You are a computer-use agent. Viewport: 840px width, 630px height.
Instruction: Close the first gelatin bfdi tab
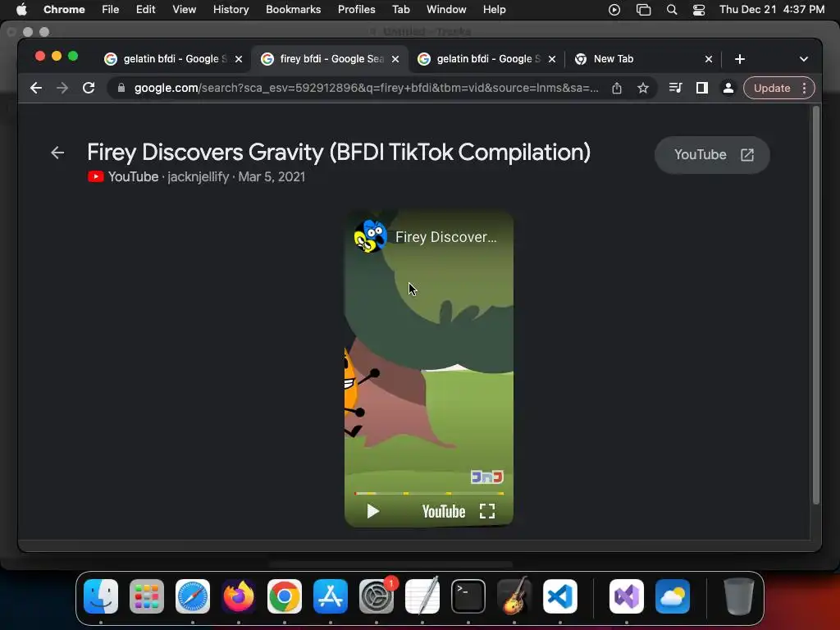point(239,59)
